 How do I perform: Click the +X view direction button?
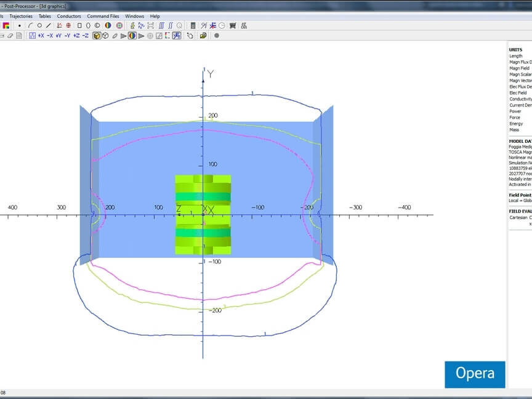click(x=41, y=36)
